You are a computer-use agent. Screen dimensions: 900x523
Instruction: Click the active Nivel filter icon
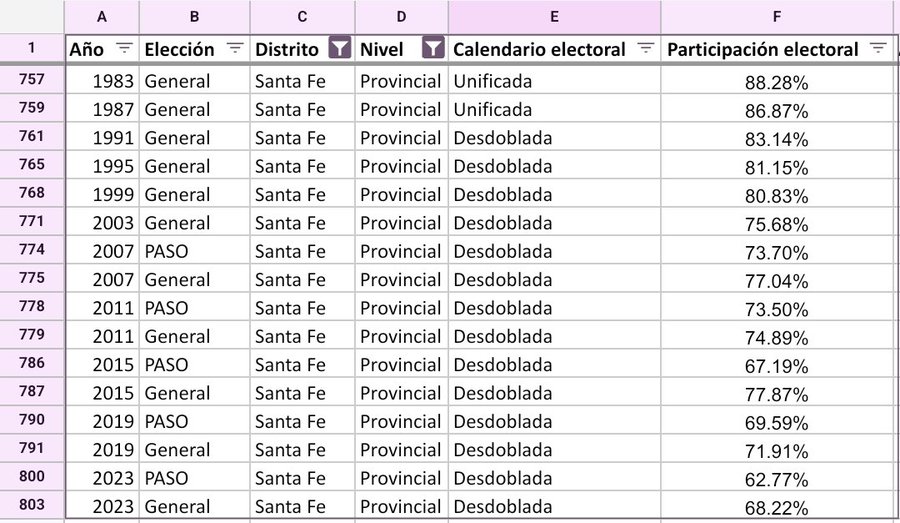433,48
